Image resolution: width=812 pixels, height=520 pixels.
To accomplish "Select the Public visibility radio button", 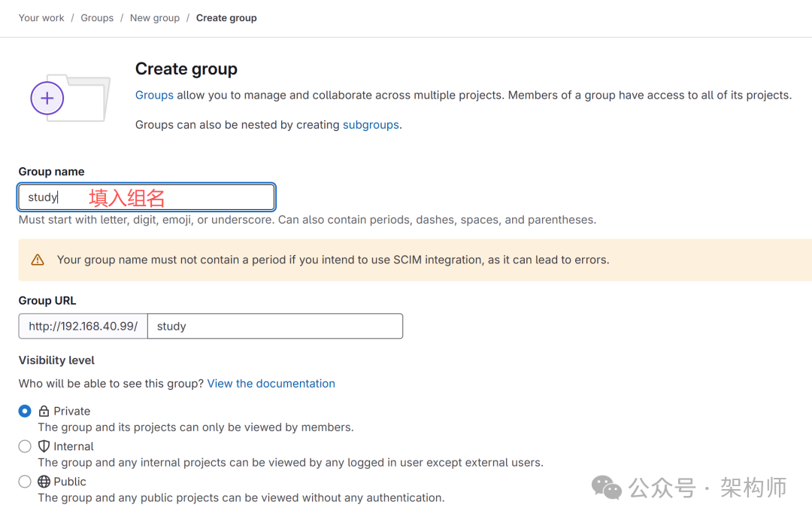I will (x=25, y=482).
